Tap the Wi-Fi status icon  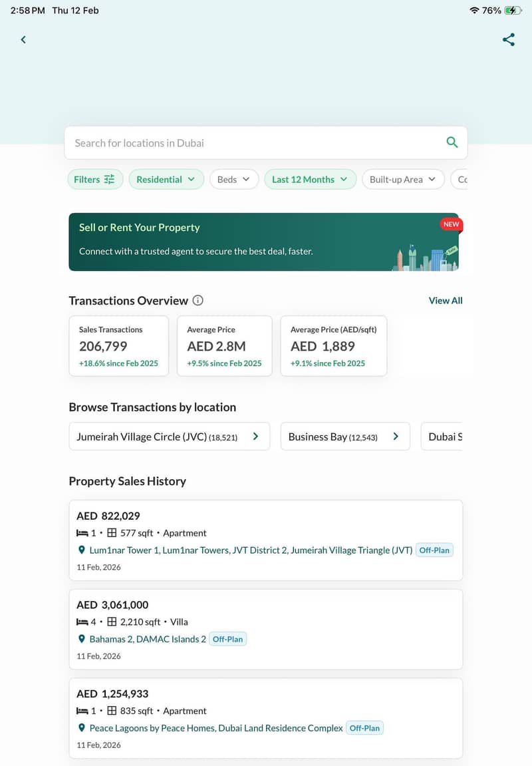474,10
